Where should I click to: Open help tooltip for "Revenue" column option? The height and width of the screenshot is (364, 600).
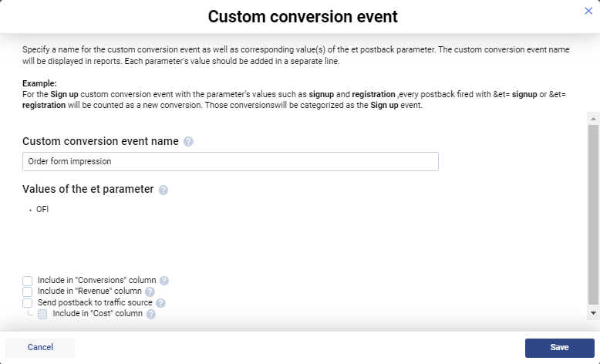coord(150,292)
